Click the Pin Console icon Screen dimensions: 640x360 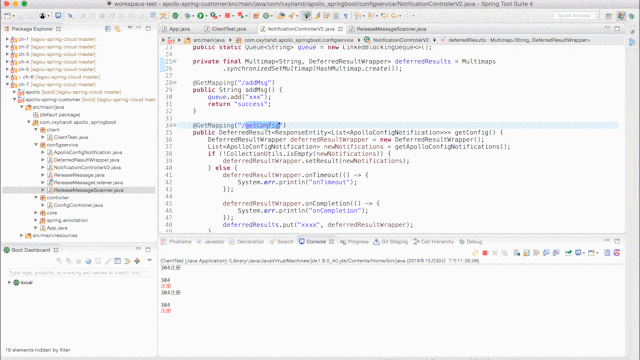click(x=568, y=253)
